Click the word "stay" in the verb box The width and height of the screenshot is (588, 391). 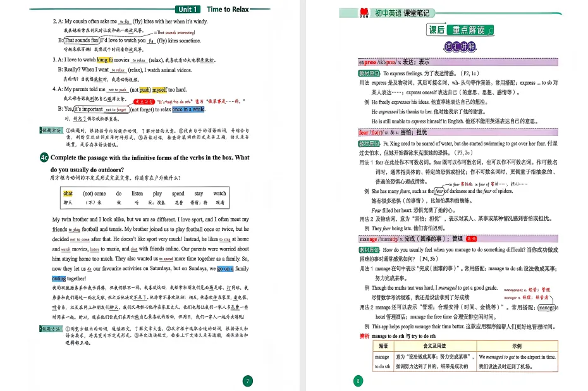(x=199, y=194)
